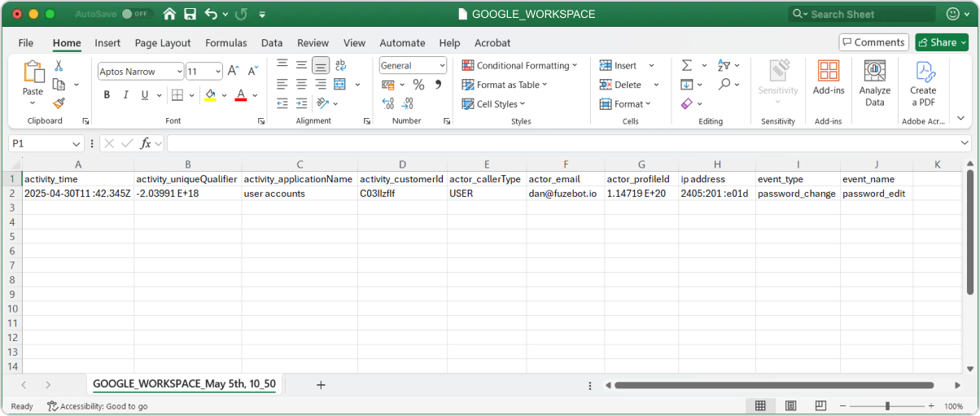Switch to the Formulas tab

pyautogui.click(x=226, y=42)
